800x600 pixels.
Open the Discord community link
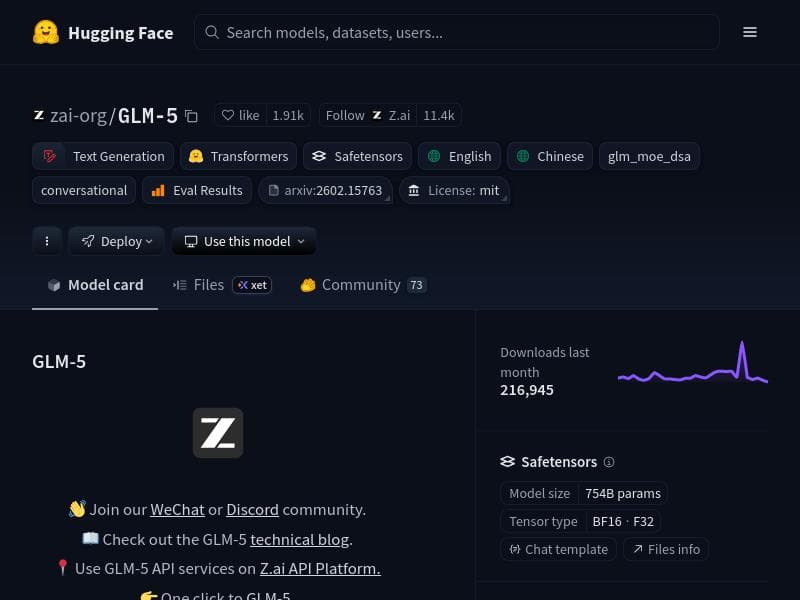coord(252,509)
